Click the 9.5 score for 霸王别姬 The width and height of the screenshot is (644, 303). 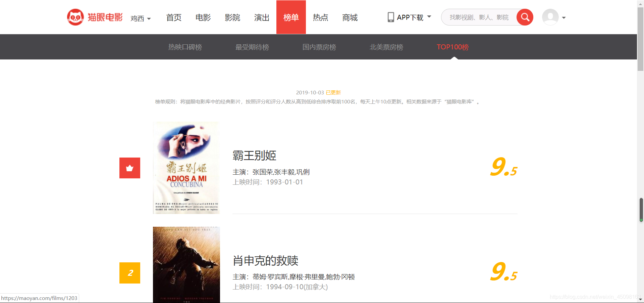click(504, 167)
